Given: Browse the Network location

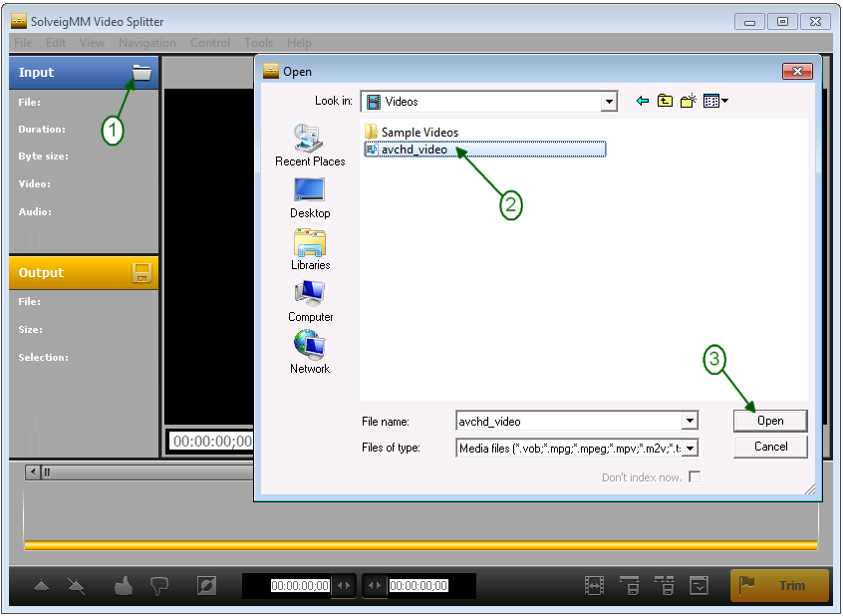Looking at the screenshot, I should (310, 353).
